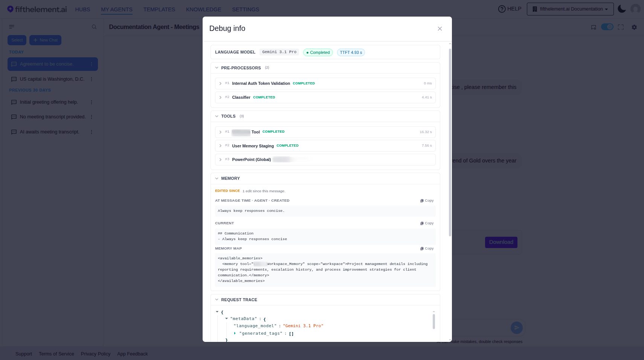Open the Support link
This screenshot has height=360, width=644.
(x=24, y=354)
